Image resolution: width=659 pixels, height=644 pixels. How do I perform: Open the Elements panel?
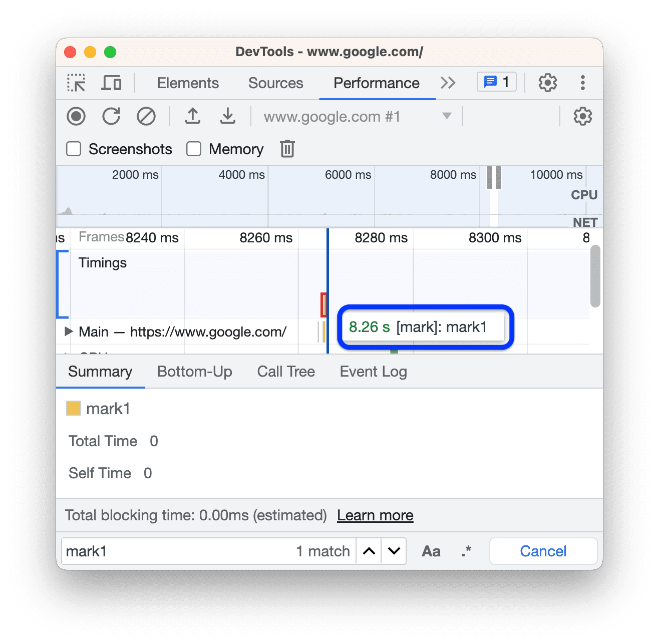(x=188, y=83)
